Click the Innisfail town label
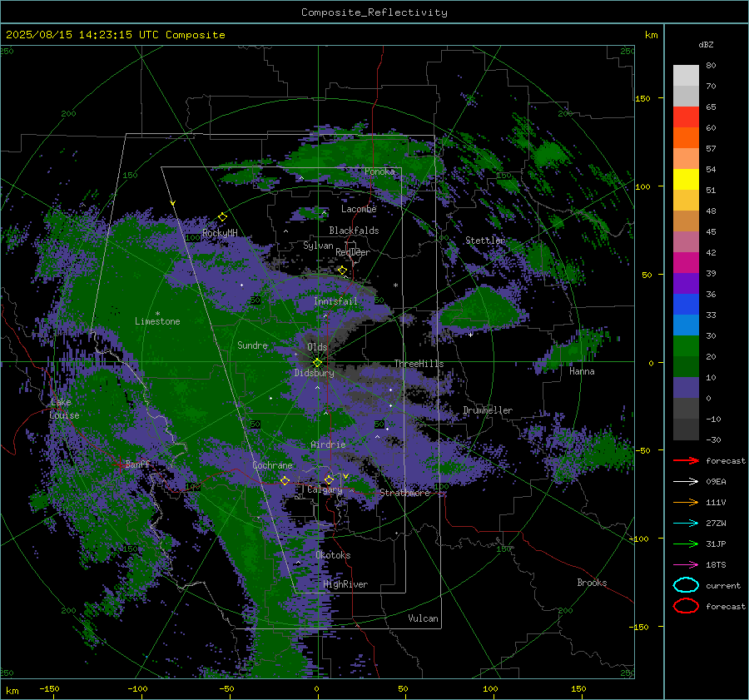This screenshot has height=700, width=749. tap(335, 301)
